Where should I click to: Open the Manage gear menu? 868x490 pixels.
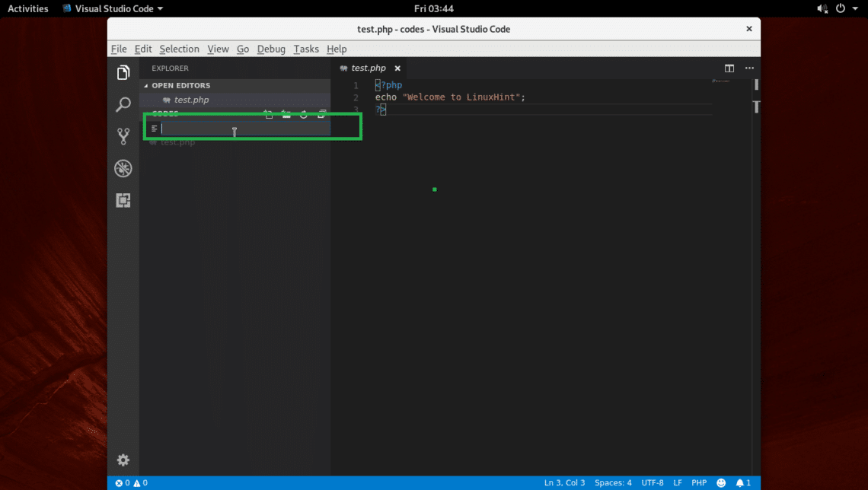[123, 460]
